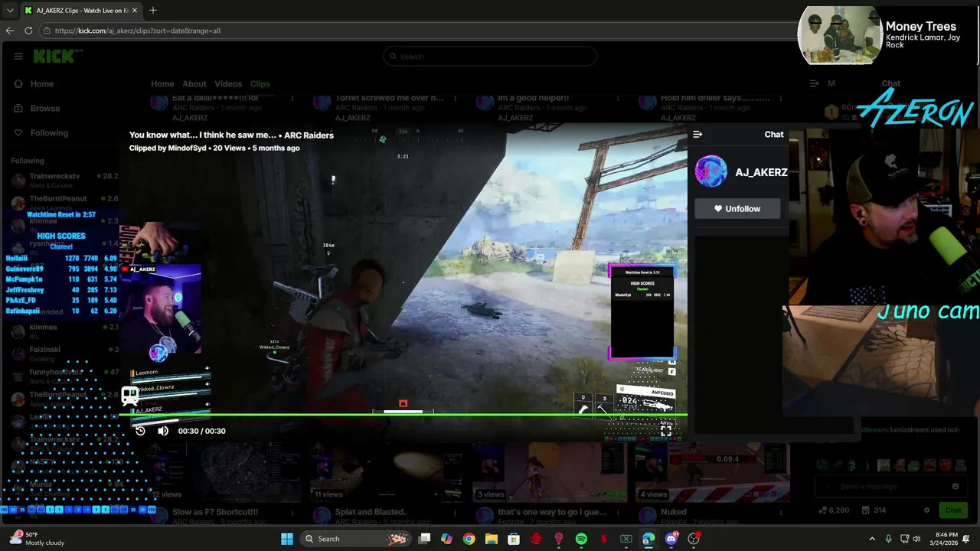
Task: Switch to the channel Videos tab
Action: (228, 83)
